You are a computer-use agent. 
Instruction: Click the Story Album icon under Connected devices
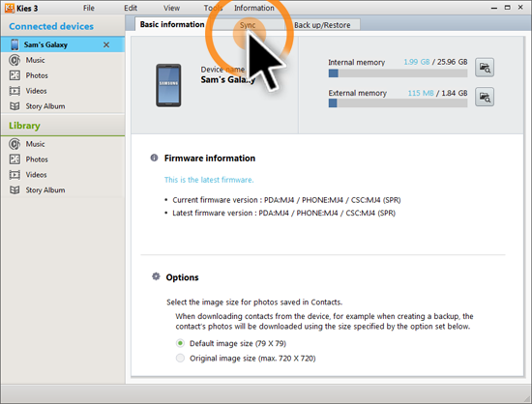pyautogui.click(x=15, y=106)
